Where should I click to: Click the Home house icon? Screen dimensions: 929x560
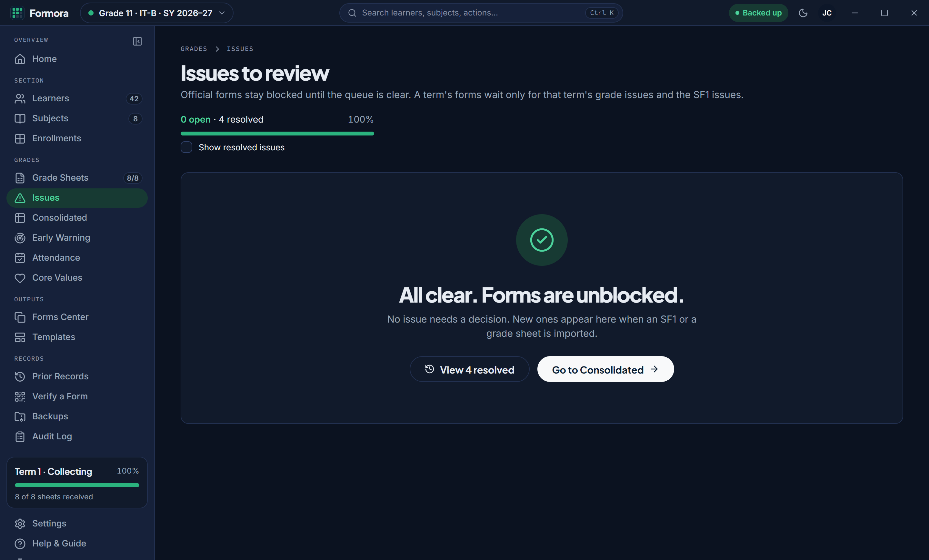pos(20,59)
